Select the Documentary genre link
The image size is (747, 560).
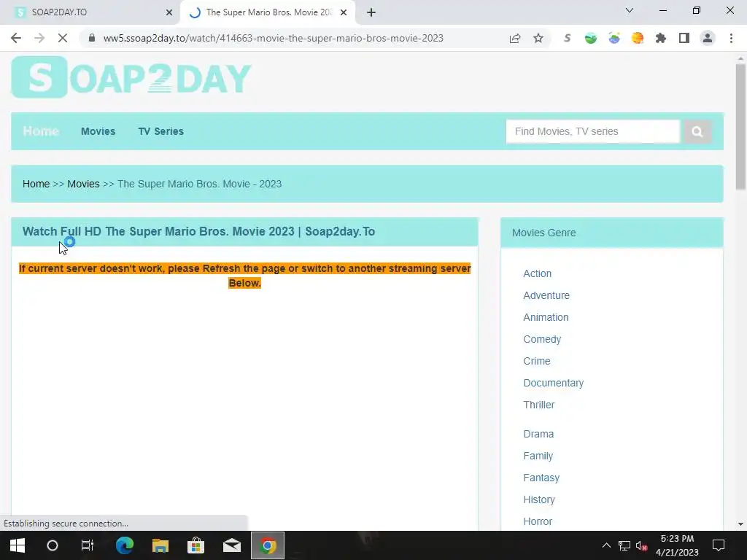[x=554, y=383]
